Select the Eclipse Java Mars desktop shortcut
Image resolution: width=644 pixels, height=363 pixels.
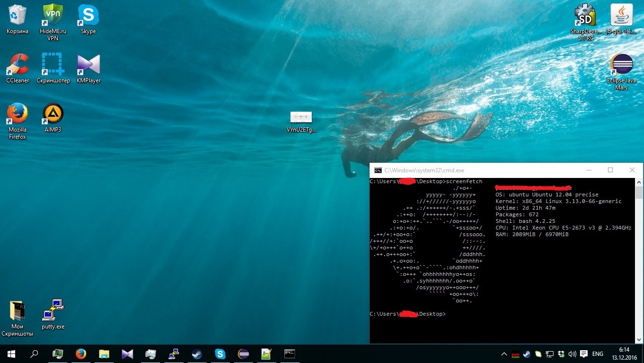[621, 72]
